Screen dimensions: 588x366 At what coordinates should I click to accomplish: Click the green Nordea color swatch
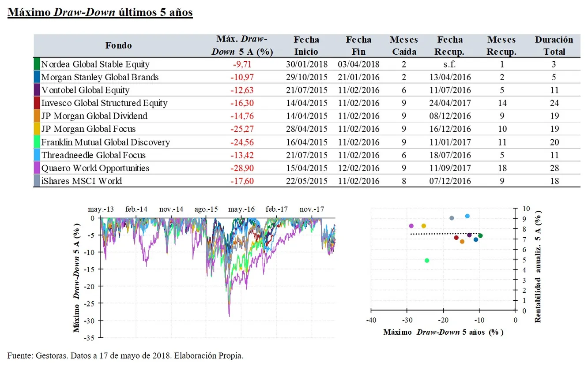click(x=37, y=64)
